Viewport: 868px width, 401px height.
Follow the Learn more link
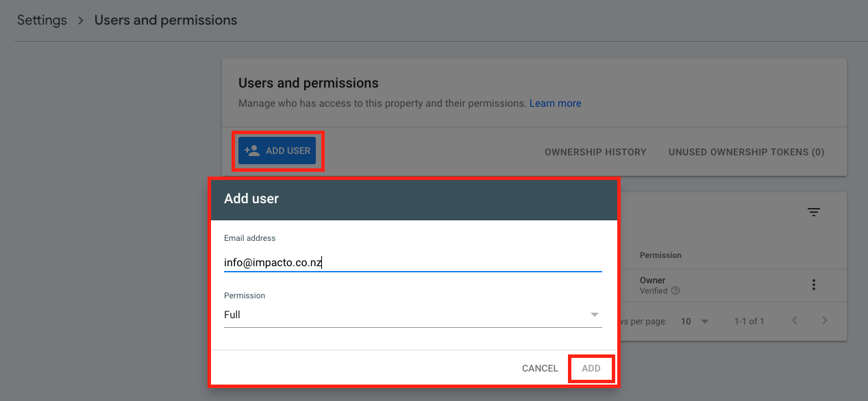click(555, 103)
